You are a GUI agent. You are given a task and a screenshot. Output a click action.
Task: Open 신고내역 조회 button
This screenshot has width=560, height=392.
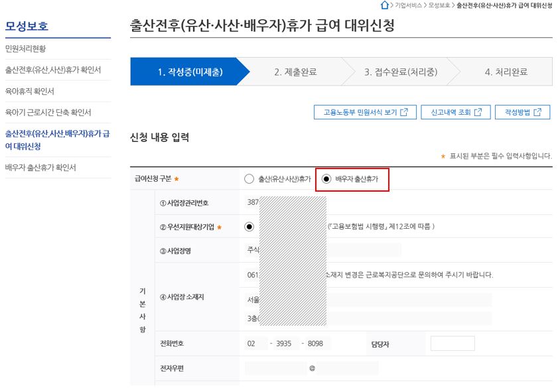pyautogui.click(x=456, y=112)
